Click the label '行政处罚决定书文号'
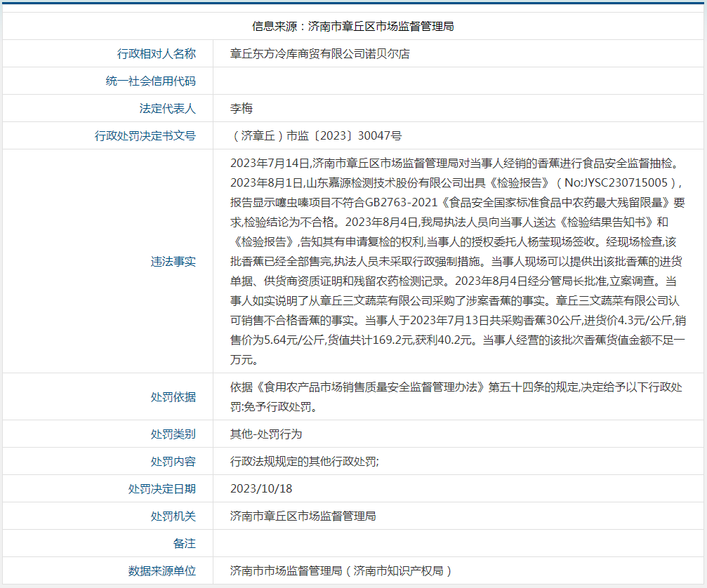 pyautogui.click(x=145, y=136)
